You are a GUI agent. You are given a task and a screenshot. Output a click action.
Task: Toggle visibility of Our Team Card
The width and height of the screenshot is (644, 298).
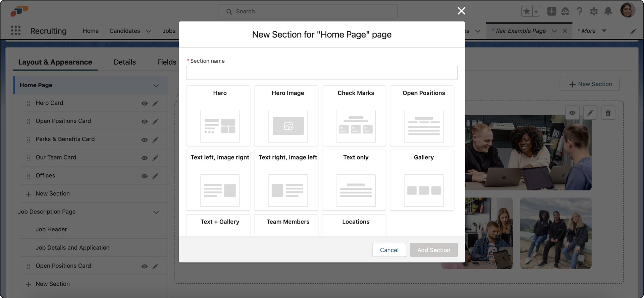pos(145,158)
